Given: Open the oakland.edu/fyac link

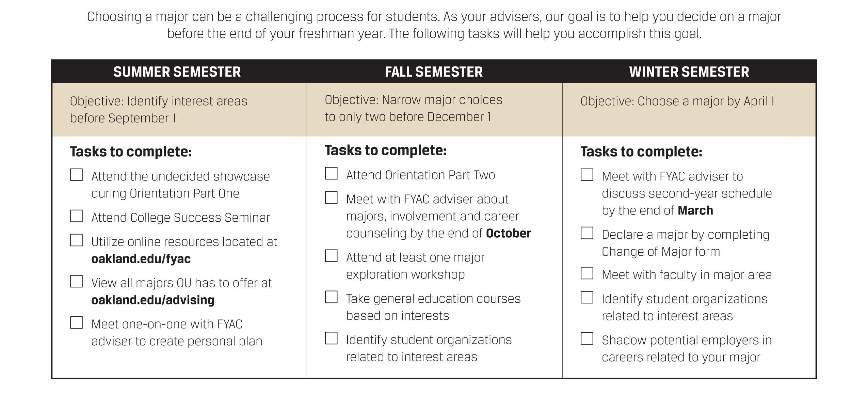Looking at the screenshot, I should (x=141, y=259).
